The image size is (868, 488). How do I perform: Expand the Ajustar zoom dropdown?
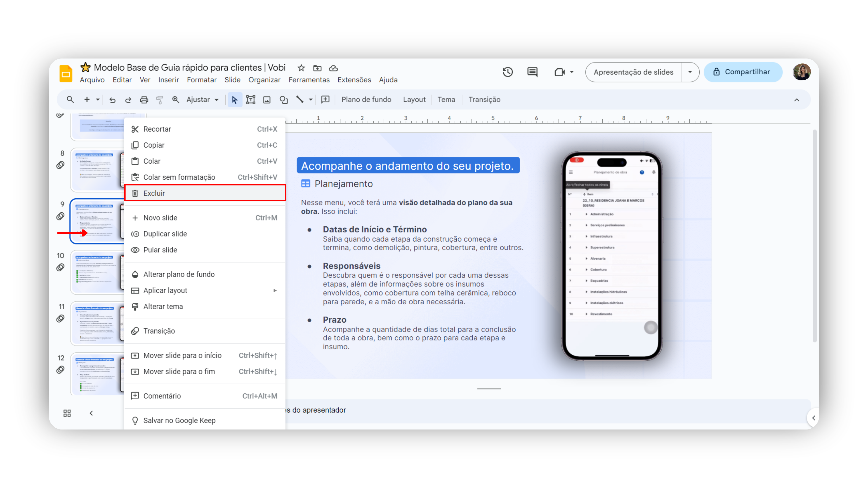pyautogui.click(x=203, y=100)
